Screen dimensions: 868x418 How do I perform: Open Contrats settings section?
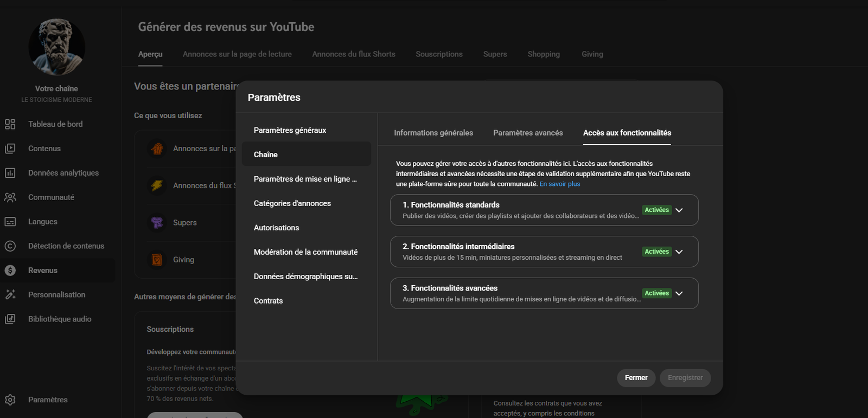[307, 301]
